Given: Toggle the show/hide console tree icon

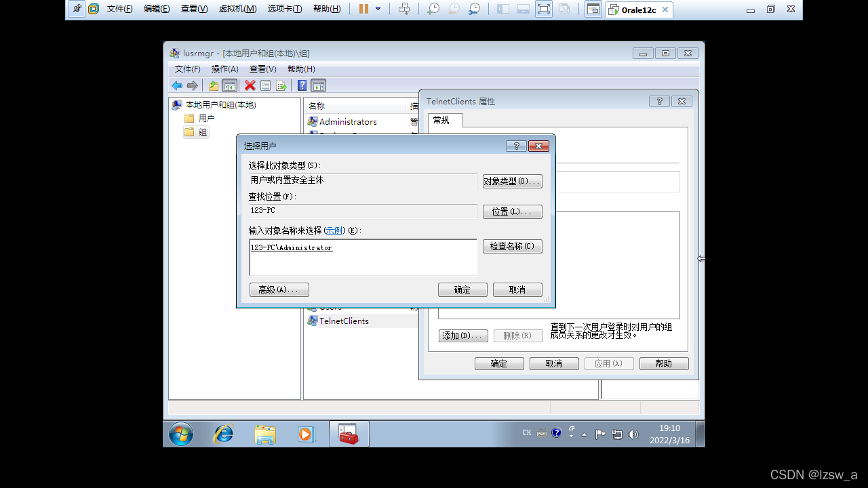Looking at the screenshot, I should [230, 85].
